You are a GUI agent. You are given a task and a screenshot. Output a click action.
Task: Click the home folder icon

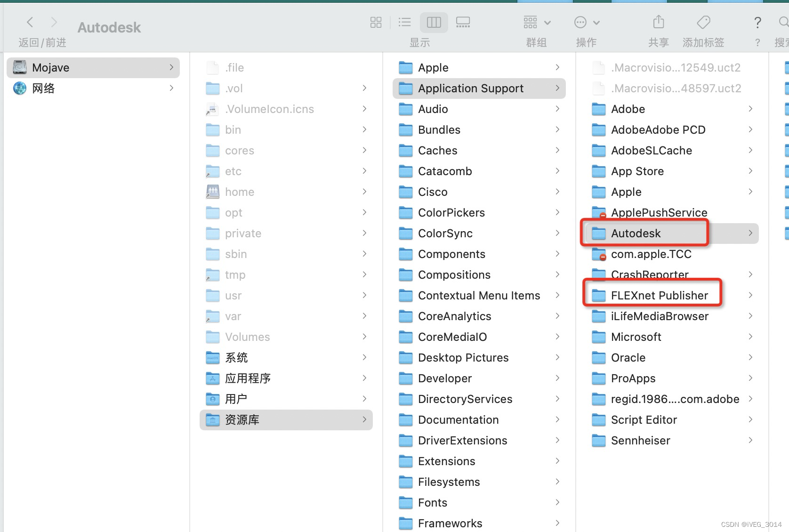tap(213, 192)
